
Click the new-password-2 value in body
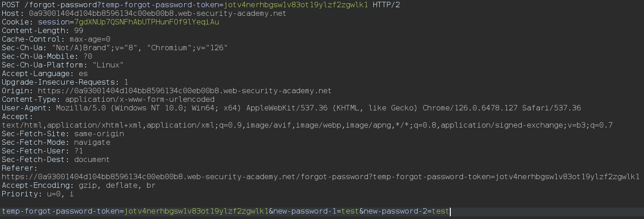point(440,211)
